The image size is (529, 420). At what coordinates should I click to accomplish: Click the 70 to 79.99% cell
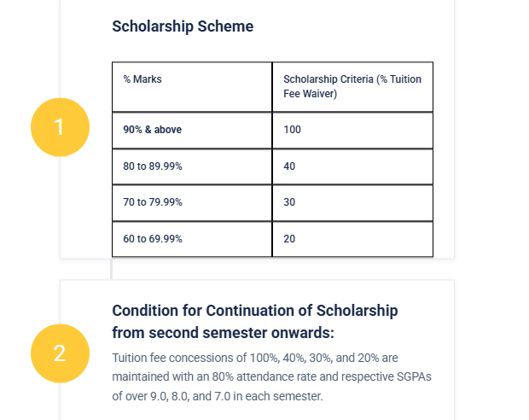[x=192, y=202]
